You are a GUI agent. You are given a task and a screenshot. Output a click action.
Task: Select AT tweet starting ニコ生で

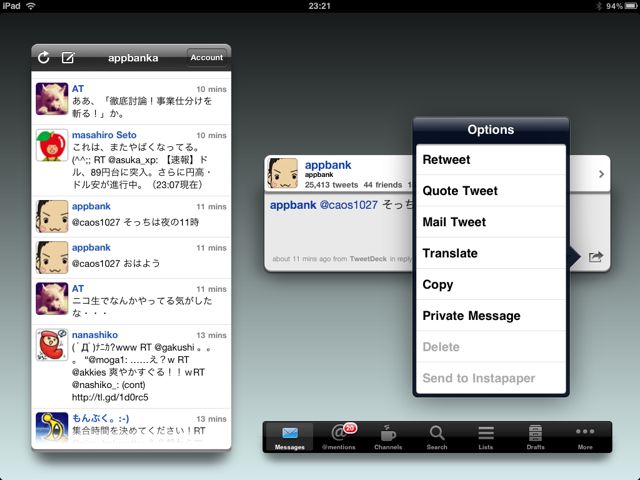(131, 302)
